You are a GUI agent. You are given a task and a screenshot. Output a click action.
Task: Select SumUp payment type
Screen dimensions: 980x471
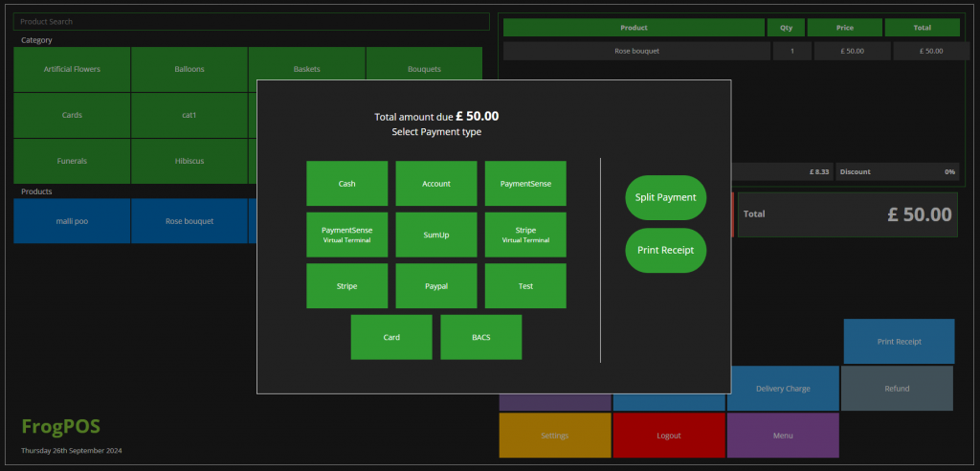coord(436,235)
